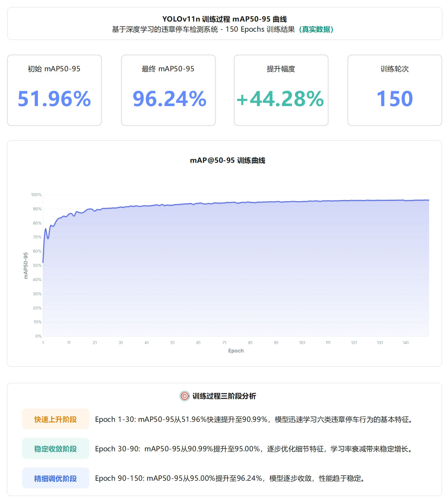Click the Epoch x-axis title
Screen dimensions: 448x501
(236, 351)
